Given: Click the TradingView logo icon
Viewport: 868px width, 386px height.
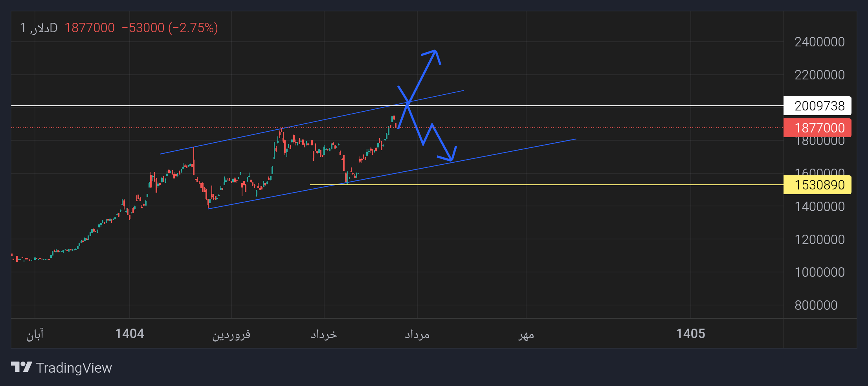Looking at the screenshot, I should pyautogui.click(x=21, y=367).
